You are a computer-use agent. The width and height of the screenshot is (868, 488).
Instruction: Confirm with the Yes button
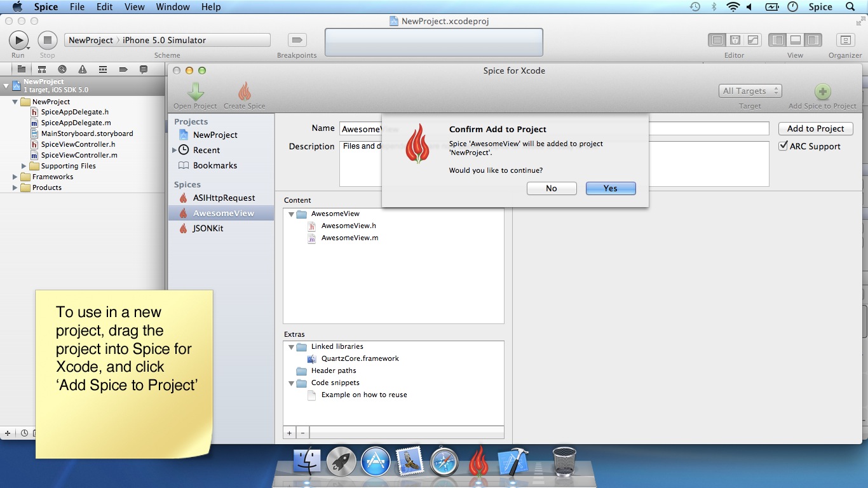click(x=611, y=188)
